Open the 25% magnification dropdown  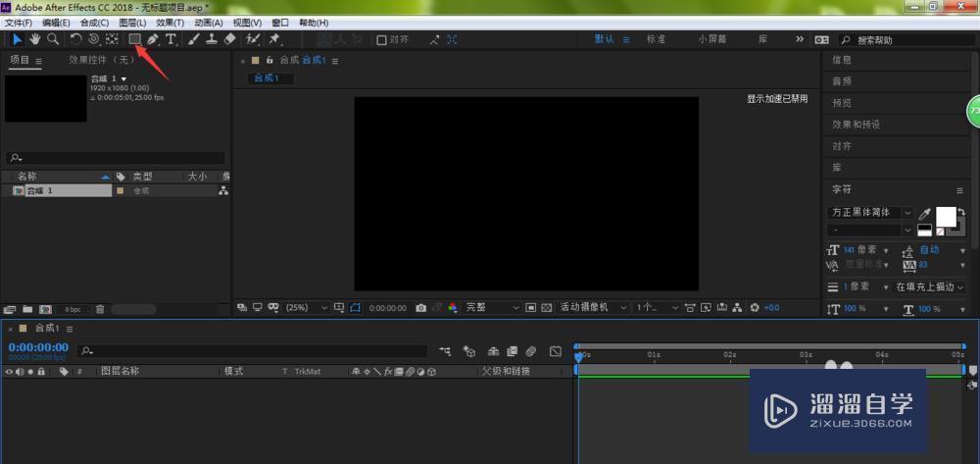(306, 308)
